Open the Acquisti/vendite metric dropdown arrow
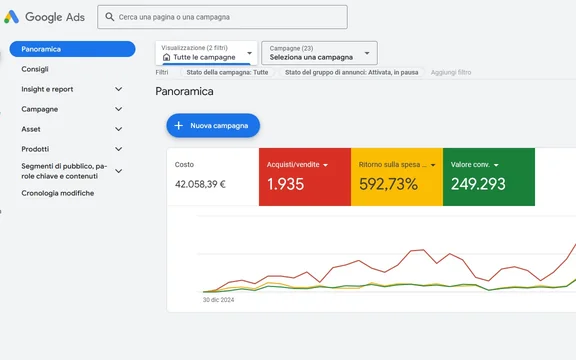The width and height of the screenshot is (576, 360). pos(325,165)
